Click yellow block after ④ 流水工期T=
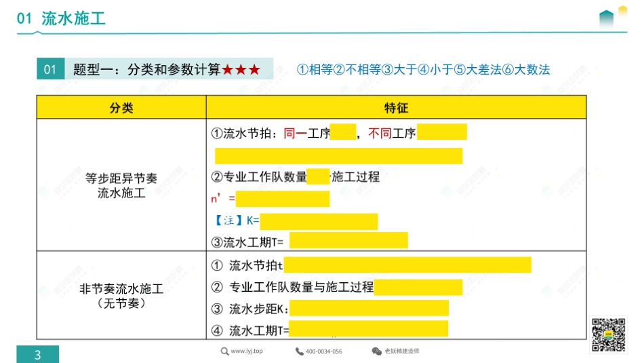Image resolution: width=644 pixels, height=363 pixels. tap(368, 329)
